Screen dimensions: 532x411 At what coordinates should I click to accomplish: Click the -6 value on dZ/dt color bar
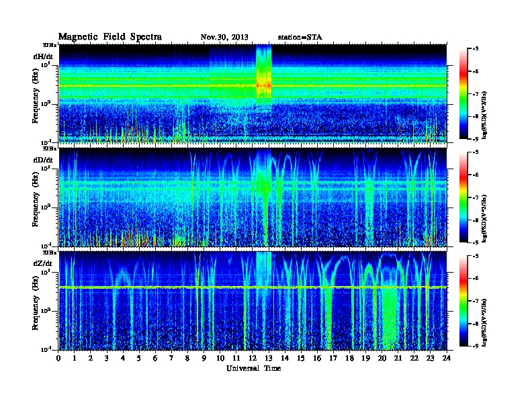[476, 279]
